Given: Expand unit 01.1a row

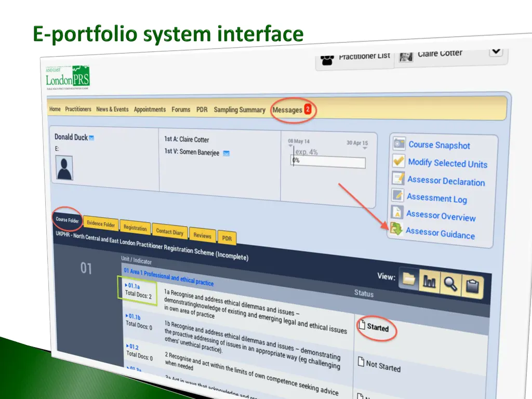Looking at the screenshot, I should (132, 286).
